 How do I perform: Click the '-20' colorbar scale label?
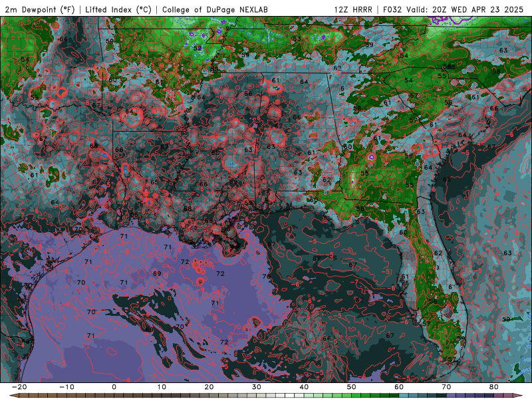19,387
